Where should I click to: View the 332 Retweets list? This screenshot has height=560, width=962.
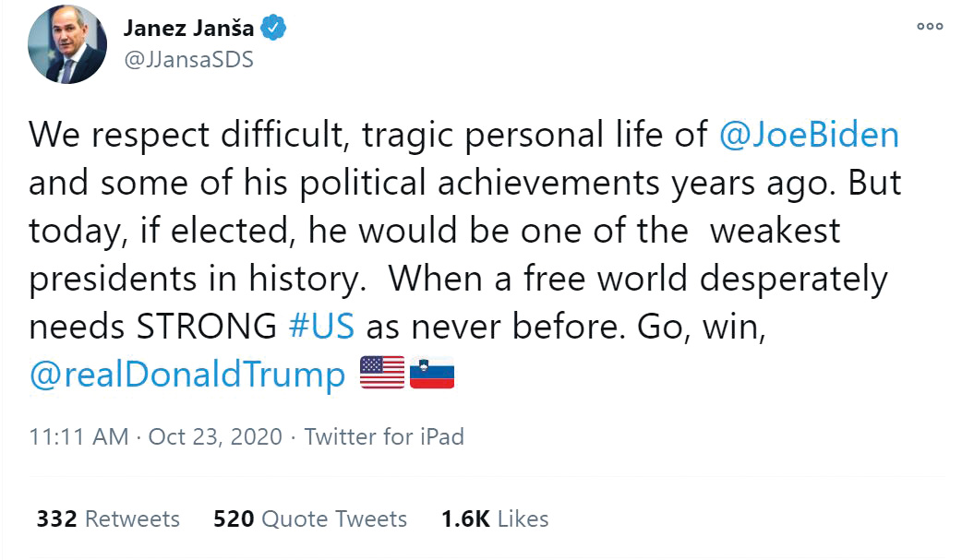108,519
